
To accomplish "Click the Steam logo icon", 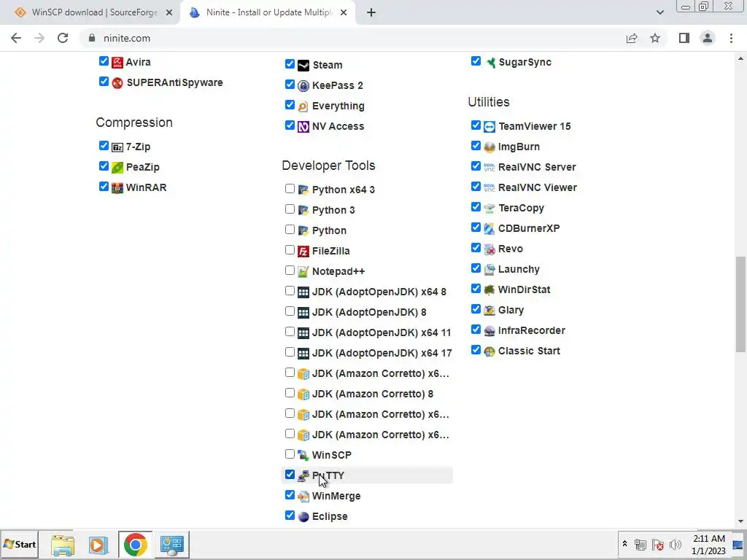I will click(303, 65).
